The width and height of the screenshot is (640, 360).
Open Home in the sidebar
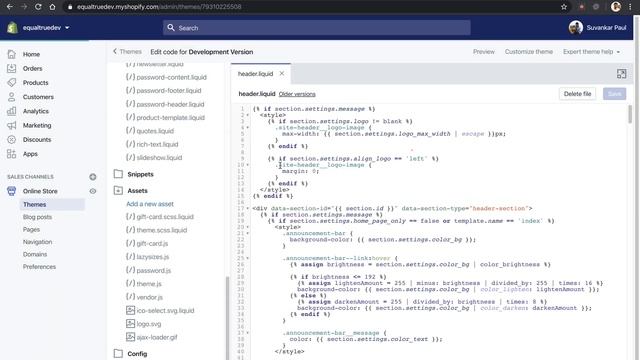click(31, 54)
